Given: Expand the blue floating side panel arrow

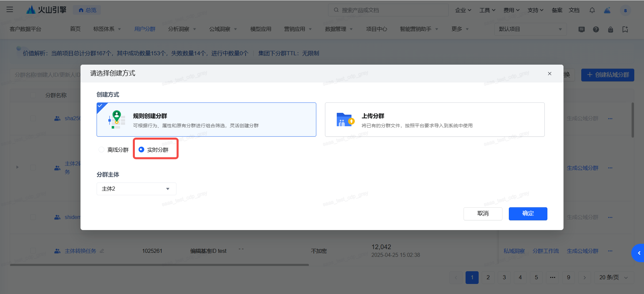Looking at the screenshot, I should tap(639, 253).
